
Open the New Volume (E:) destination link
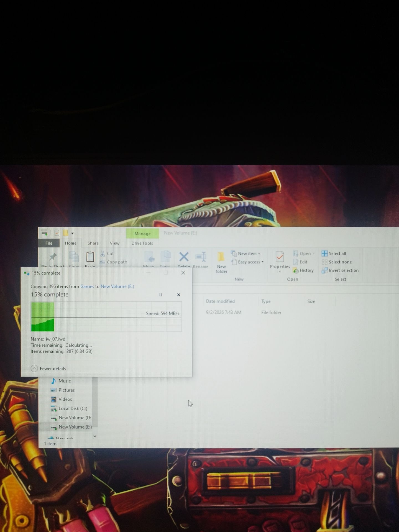coord(117,287)
